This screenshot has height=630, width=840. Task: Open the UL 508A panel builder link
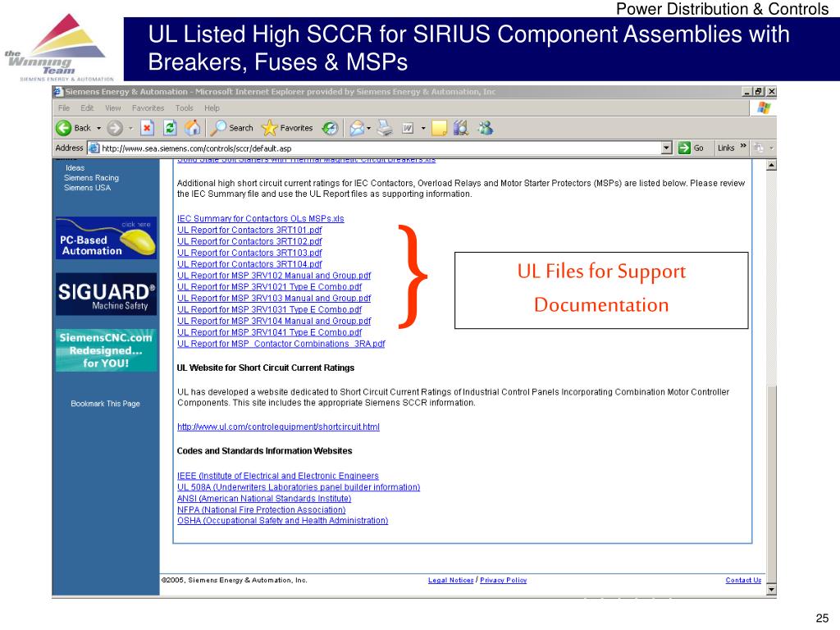[x=299, y=487]
